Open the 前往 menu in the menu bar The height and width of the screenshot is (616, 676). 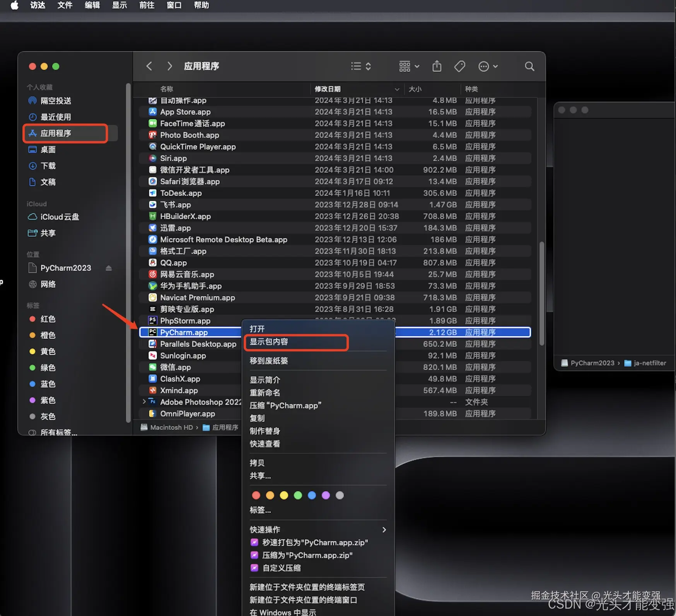click(147, 5)
